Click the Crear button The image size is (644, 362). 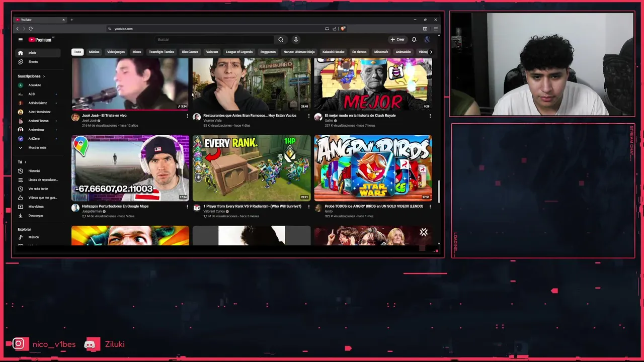tap(397, 39)
